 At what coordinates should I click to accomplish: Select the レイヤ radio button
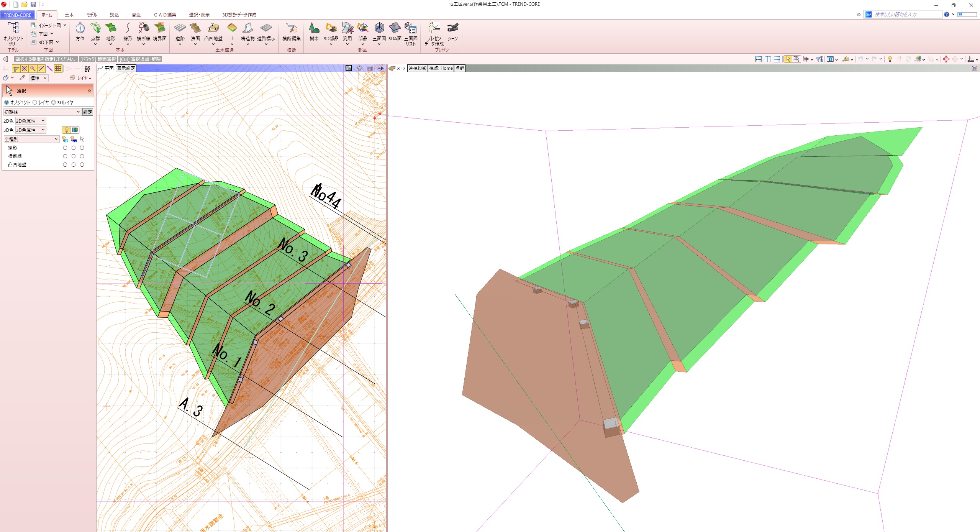(x=35, y=102)
